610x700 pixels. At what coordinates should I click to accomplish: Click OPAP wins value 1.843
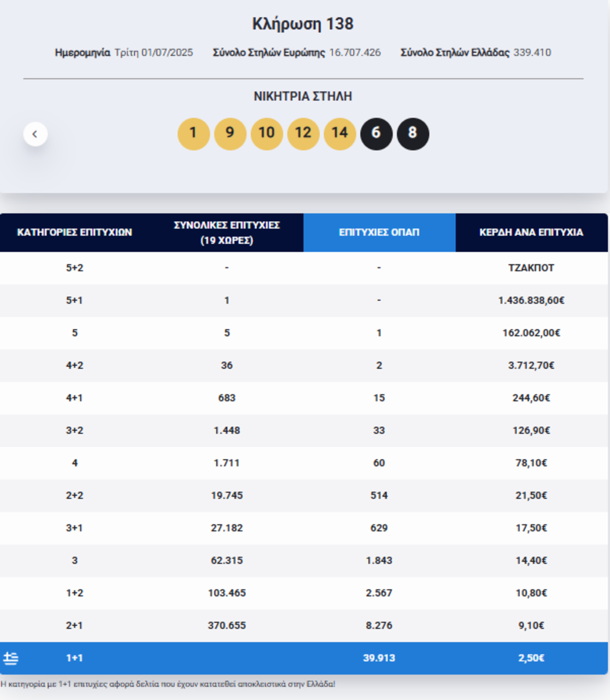(379, 561)
